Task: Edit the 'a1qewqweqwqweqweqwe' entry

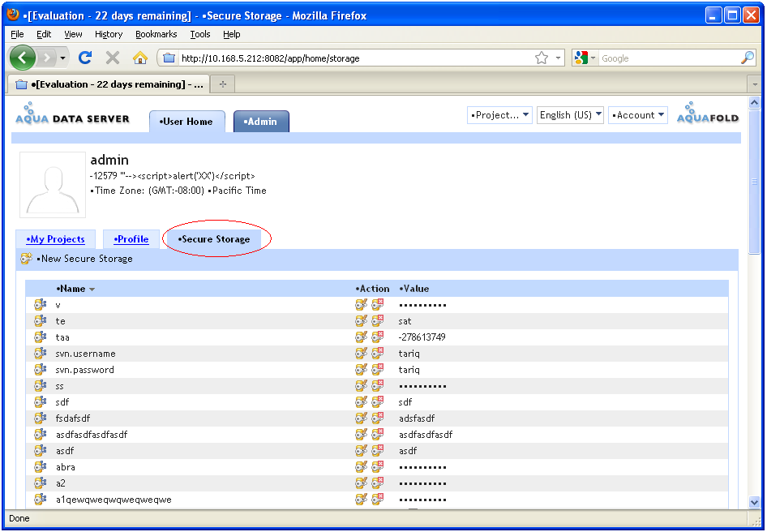Action: [361, 500]
